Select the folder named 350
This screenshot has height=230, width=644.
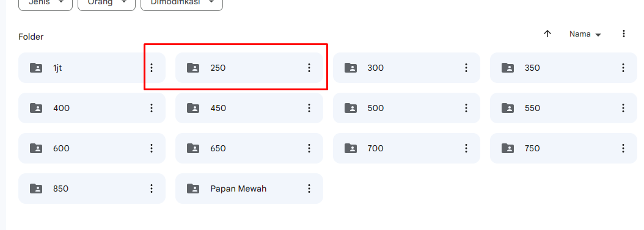(563, 68)
